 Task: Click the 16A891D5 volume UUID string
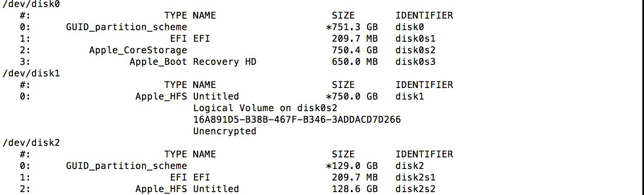tap(297, 120)
